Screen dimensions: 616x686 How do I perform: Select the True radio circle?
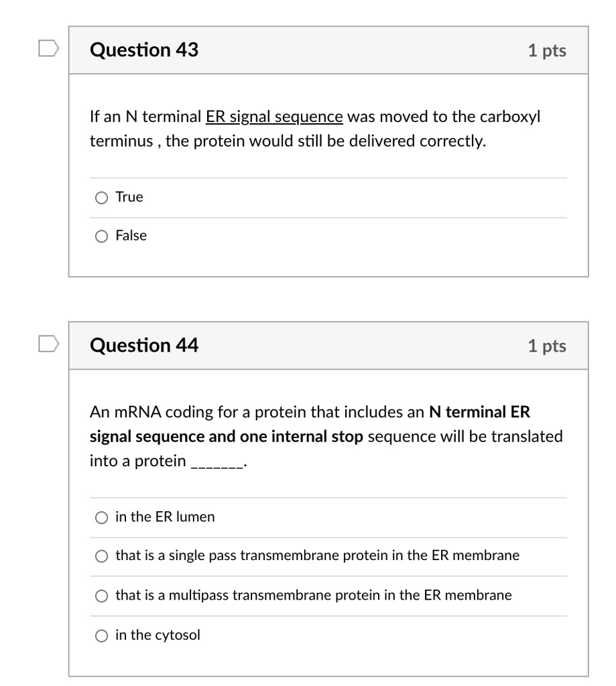click(102, 198)
